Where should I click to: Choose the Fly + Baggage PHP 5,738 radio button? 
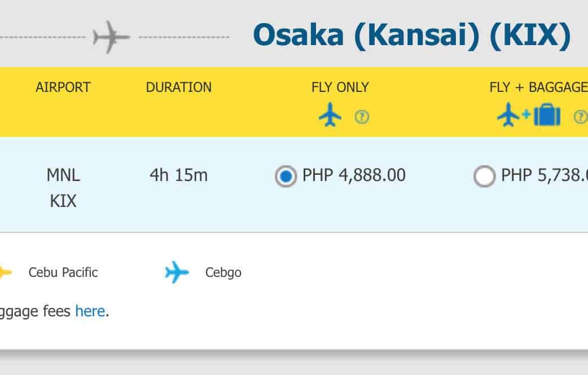pos(484,177)
